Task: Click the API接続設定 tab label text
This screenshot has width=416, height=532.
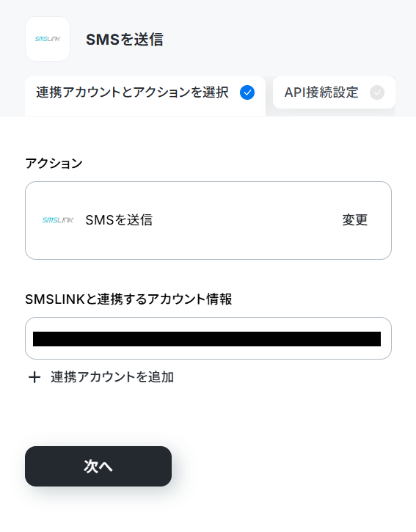Action: (x=321, y=92)
